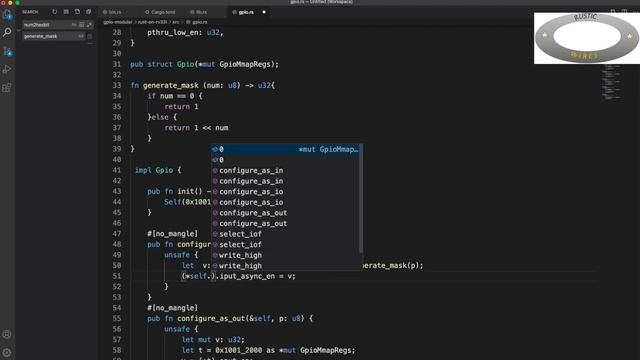Choose configure_as_io suggestion directly below configure_as_in
The image size is (640, 360).
click(x=286, y=192)
